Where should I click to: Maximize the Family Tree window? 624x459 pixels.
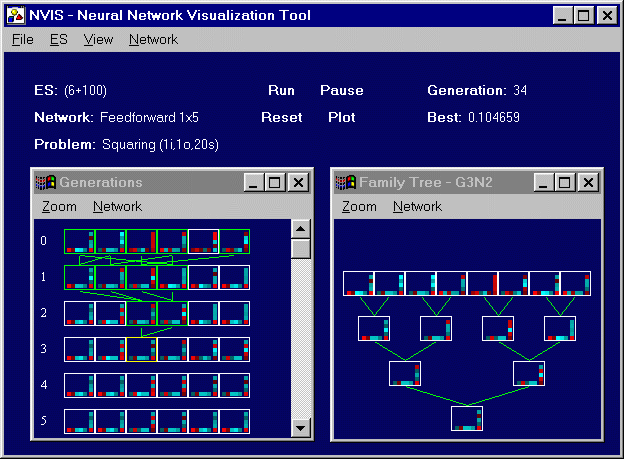566,182
